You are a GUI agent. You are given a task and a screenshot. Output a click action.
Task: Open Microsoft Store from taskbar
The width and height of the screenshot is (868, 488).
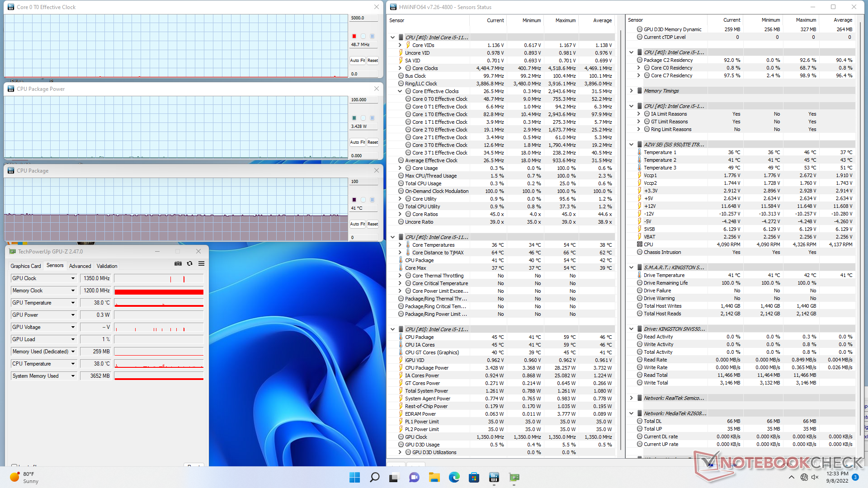click(x=474, y=477)
